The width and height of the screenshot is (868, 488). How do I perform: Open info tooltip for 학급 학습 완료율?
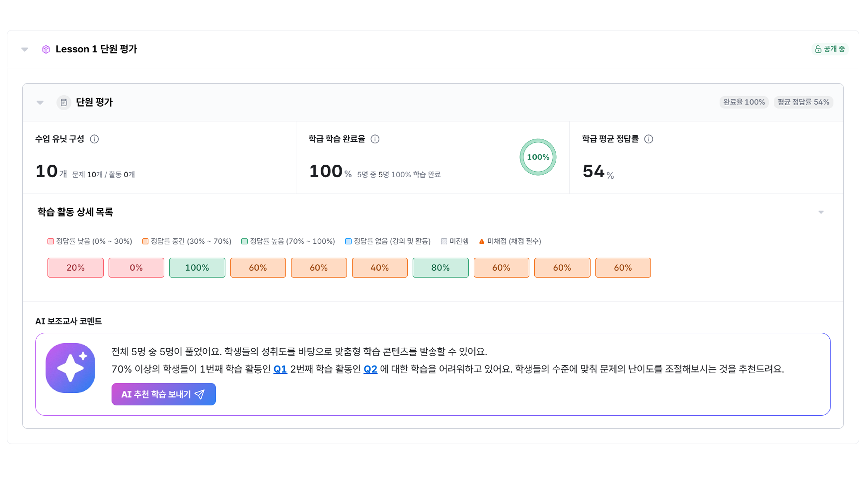point(375,139)
